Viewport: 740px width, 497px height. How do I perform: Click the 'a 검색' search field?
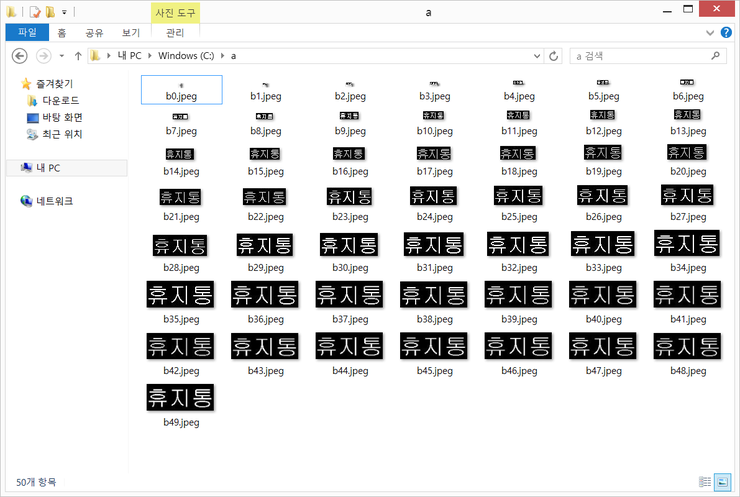point(640,56)
